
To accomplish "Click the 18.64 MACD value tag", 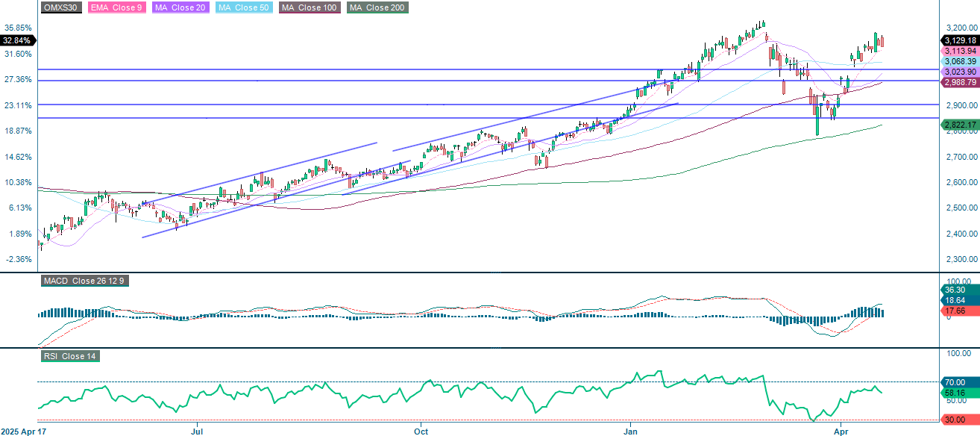I will [x=959, y=299].
